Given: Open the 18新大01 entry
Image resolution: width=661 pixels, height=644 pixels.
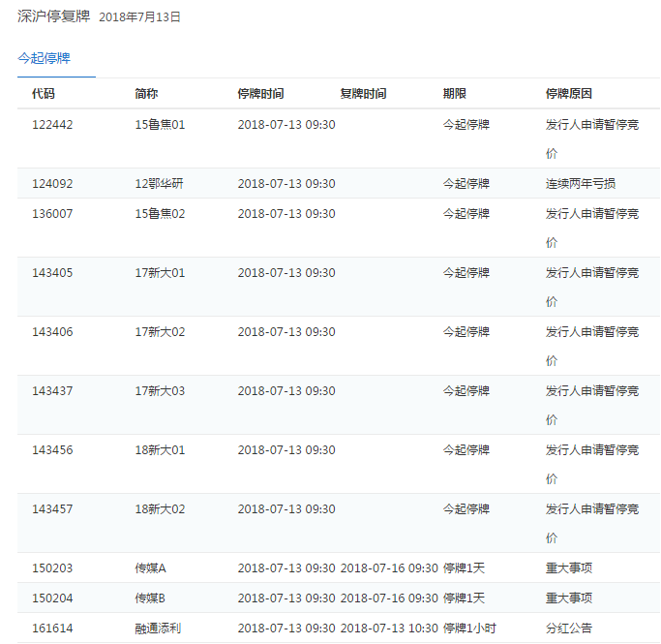Looking at the screenshot, I should pos(160,449).
